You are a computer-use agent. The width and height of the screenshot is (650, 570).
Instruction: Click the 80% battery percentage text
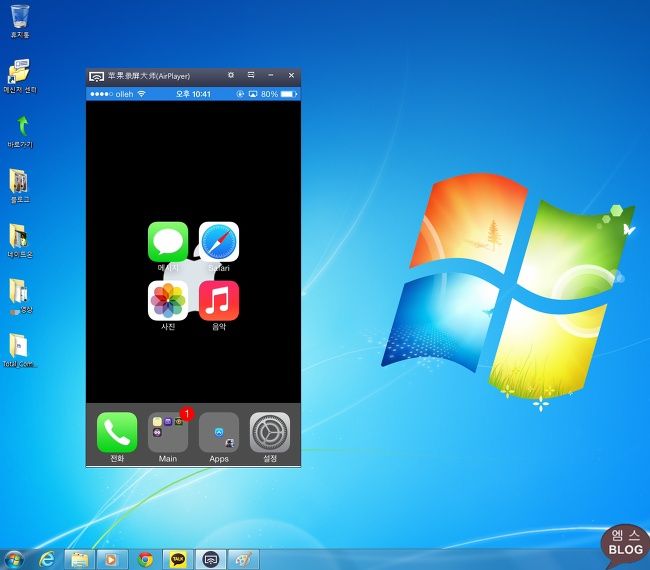click(269, 94)
